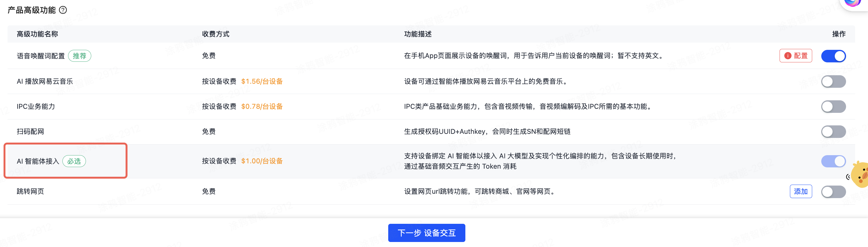Click 免费 in the 扫码配网 row
The height and width of the screenshot is (247, 868).
point(209,131)
